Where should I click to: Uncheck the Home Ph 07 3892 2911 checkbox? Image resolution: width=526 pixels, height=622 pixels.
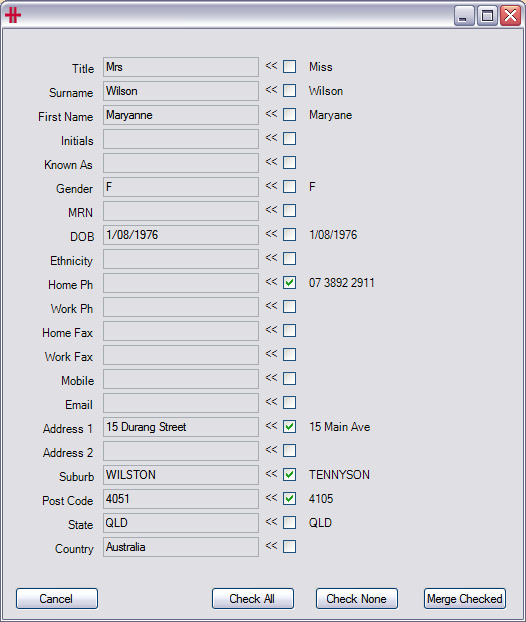pyautogui.click(x=290, y=282)
